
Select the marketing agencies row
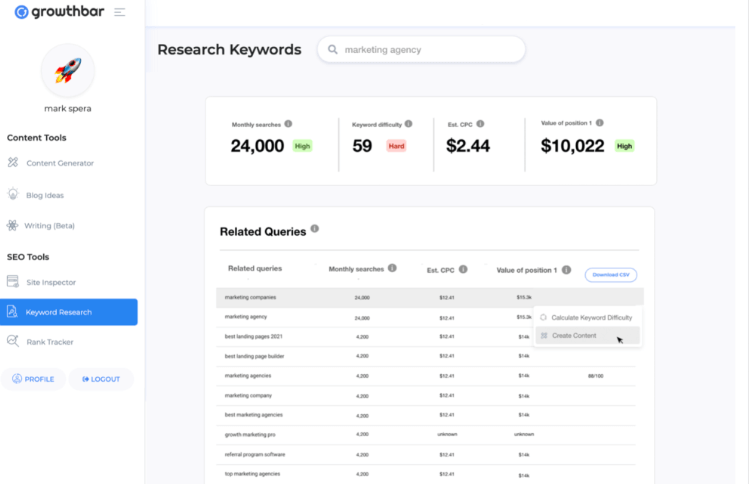point(426,376)
